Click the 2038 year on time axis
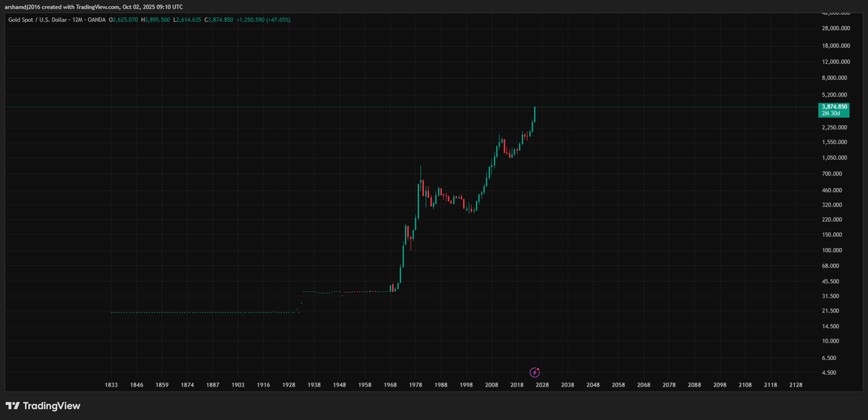Screen dimensions: 868x420 coord(567,386)
